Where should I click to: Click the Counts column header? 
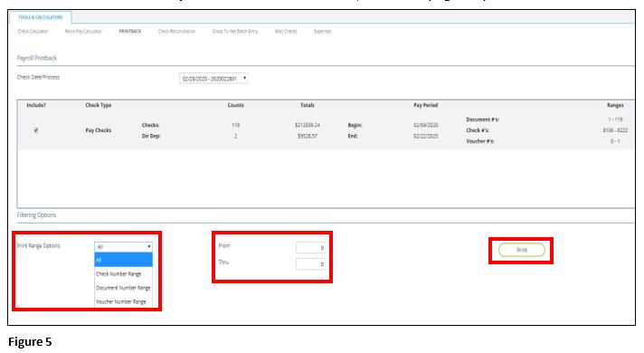236,105
